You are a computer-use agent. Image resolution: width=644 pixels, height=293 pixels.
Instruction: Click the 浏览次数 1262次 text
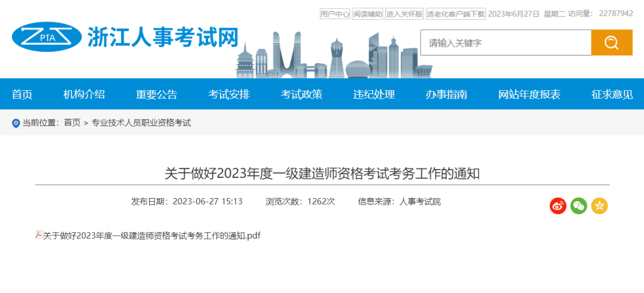[x=300, y=201]
